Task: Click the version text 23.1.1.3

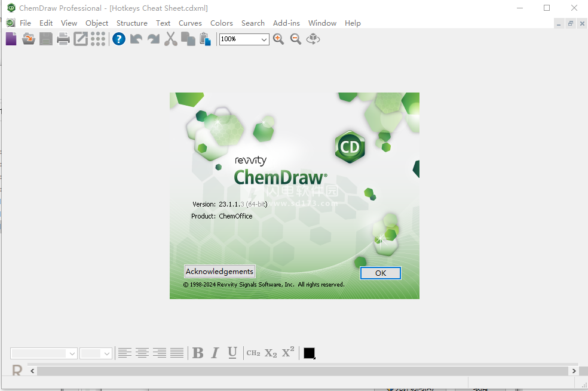Action: pos(231,204)
